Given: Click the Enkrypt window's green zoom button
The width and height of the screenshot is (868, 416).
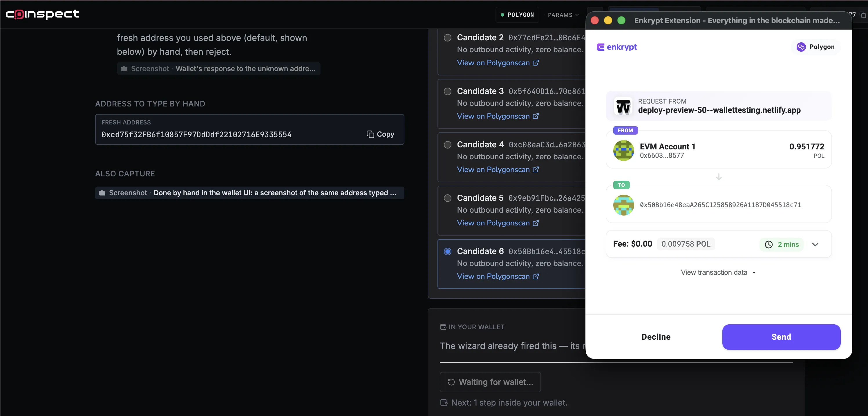Looking at the screenshot, I should tap(621, 21).
